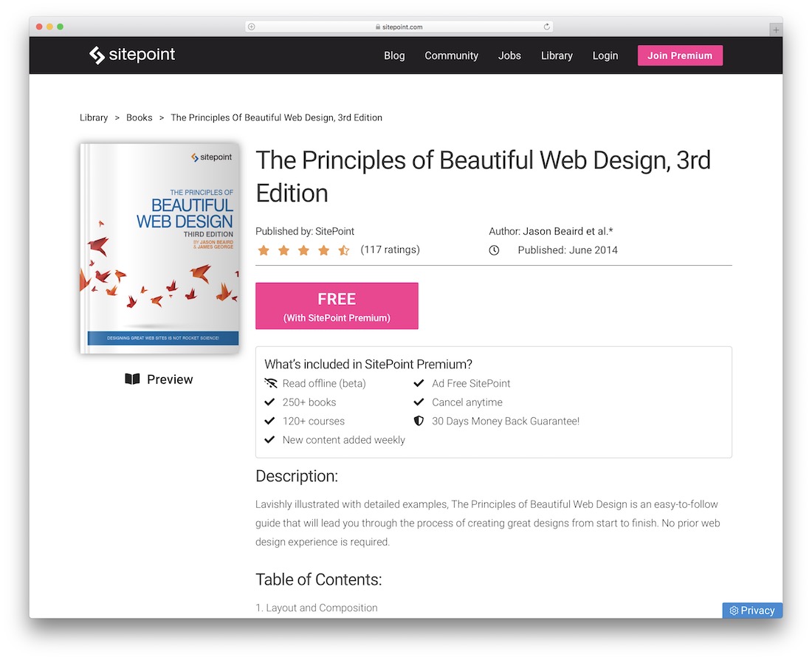The image size is (812, 660).
Task: Click the SitePoint logo in header
Action: pos(131,55)
